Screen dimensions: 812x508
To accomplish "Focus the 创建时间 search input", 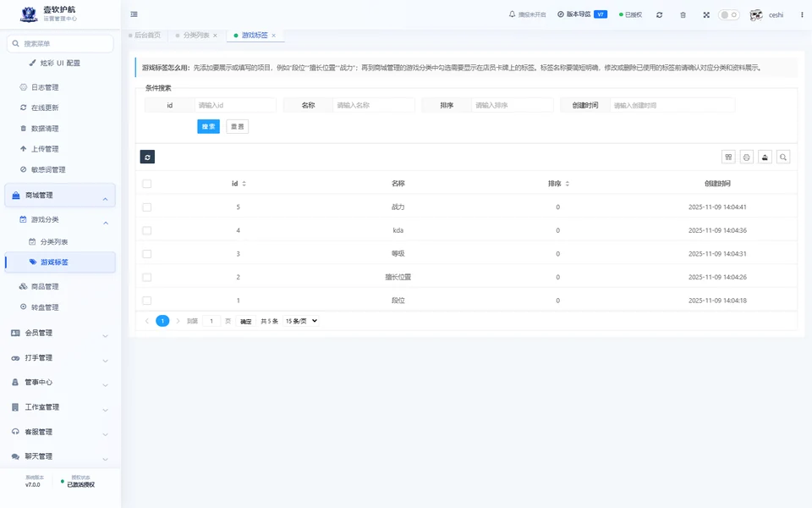I will 672,105.
